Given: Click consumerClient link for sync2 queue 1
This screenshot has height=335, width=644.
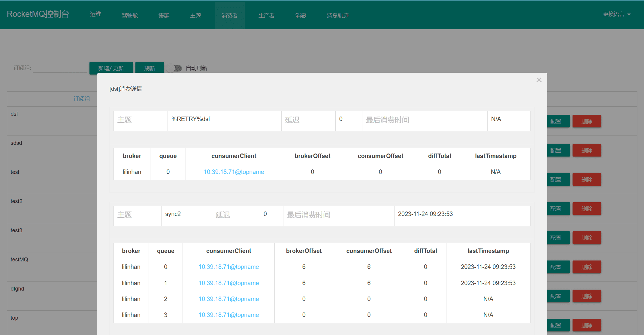Looking at the screenshot, I should point(228,283).
